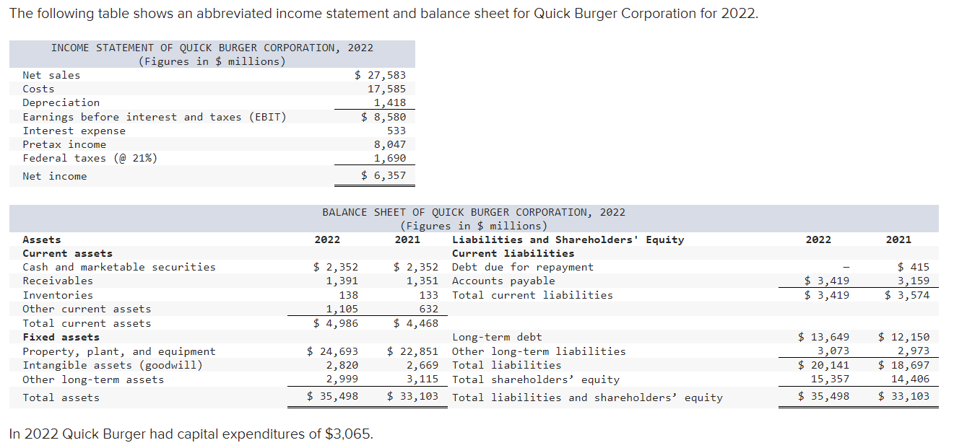Screen dimensions: 980x448
Task: Select 2022 Total current assets $ 4,986
Action: click(336, 323)
